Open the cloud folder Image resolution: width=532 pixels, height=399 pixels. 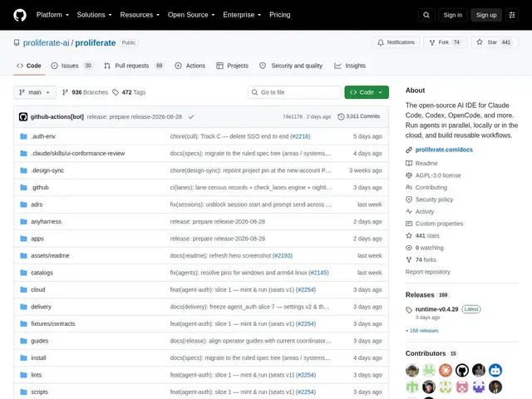(x=38, y=289)
